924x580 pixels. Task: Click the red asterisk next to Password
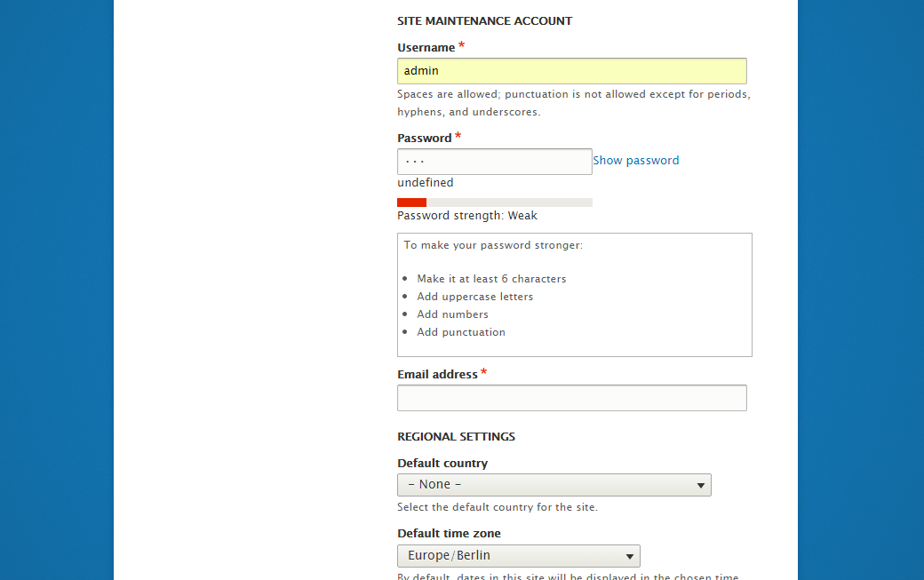click(x=458, y=137)
